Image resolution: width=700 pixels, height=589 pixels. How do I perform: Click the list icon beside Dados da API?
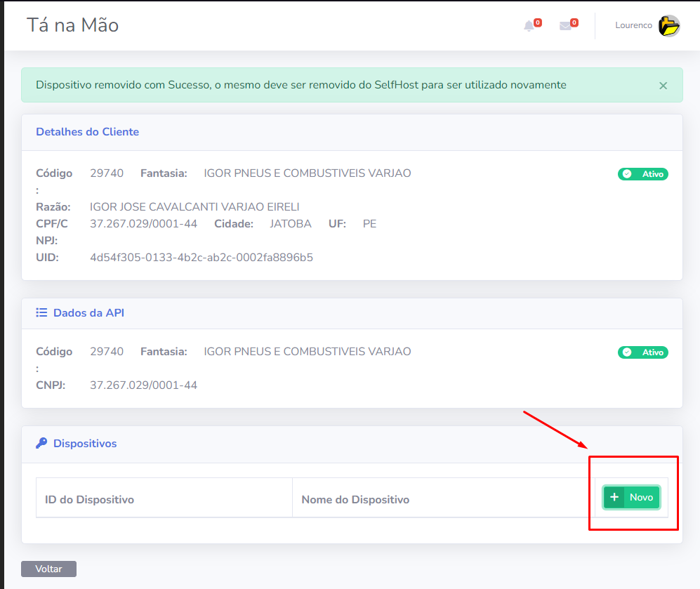41,312
